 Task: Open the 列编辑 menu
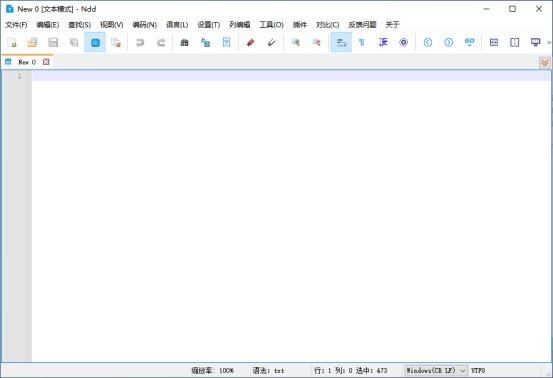[x=239, y=25]
